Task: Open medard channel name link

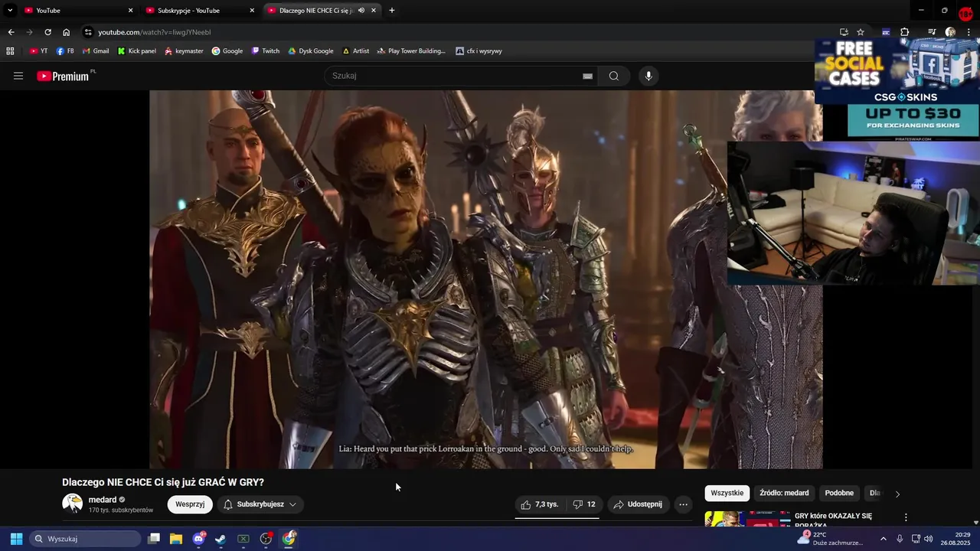Action: pyautogui.click(x=103, y=500)
